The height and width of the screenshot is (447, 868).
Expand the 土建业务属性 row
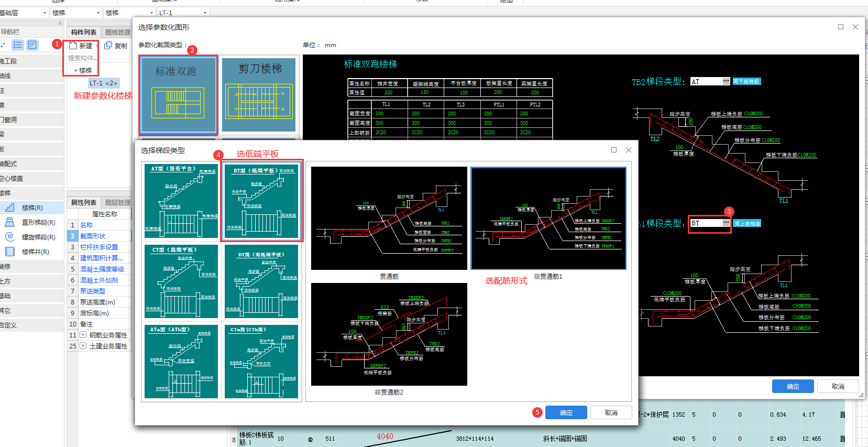[83, 346]
